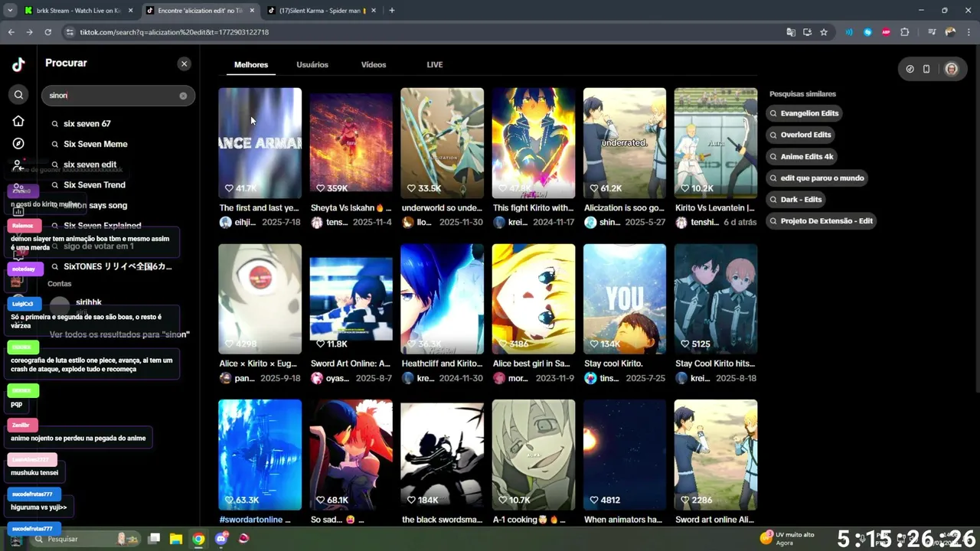Image resolution: width=980 pixels, height=551 pixels.
Task: Switch to the LIVE tab
Action: [x=435, y=65]
